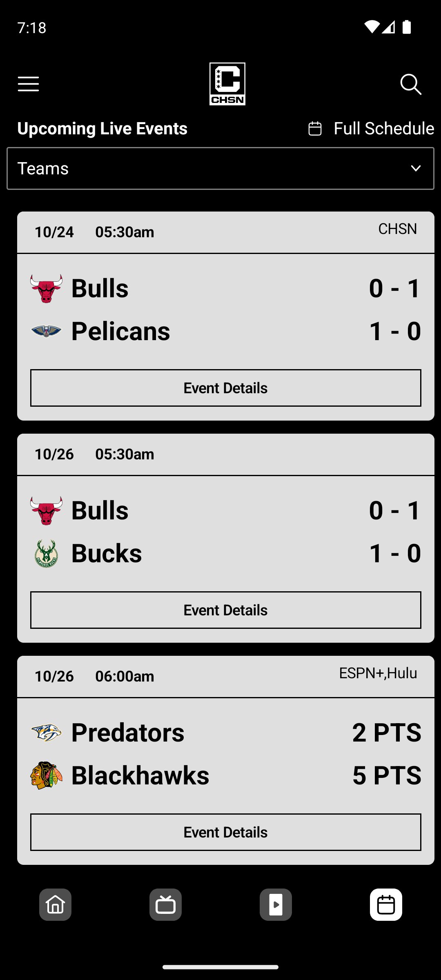Select the schedule calendar tab
The height and width of the screenshot is (980, 441).
[386, 904]
